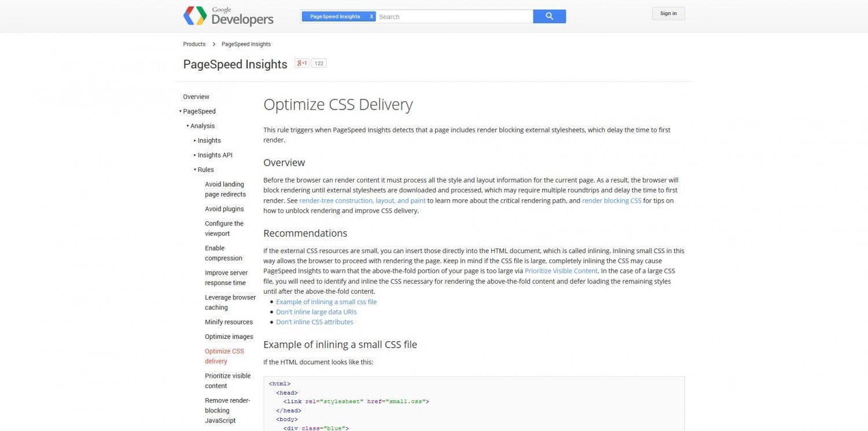Open the PageSpeed Insights breadcrumb link
The image size is (868, 431).
(x=246, y=44)
